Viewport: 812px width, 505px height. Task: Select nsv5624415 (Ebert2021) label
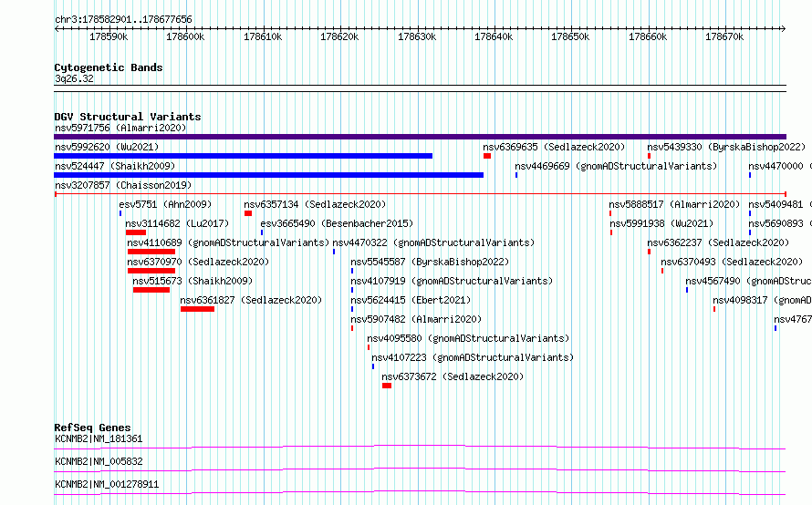tap(411, 300)
